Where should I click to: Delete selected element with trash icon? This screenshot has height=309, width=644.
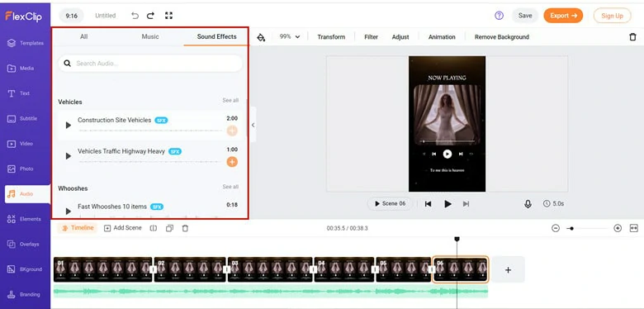click(x=632, y=37)
